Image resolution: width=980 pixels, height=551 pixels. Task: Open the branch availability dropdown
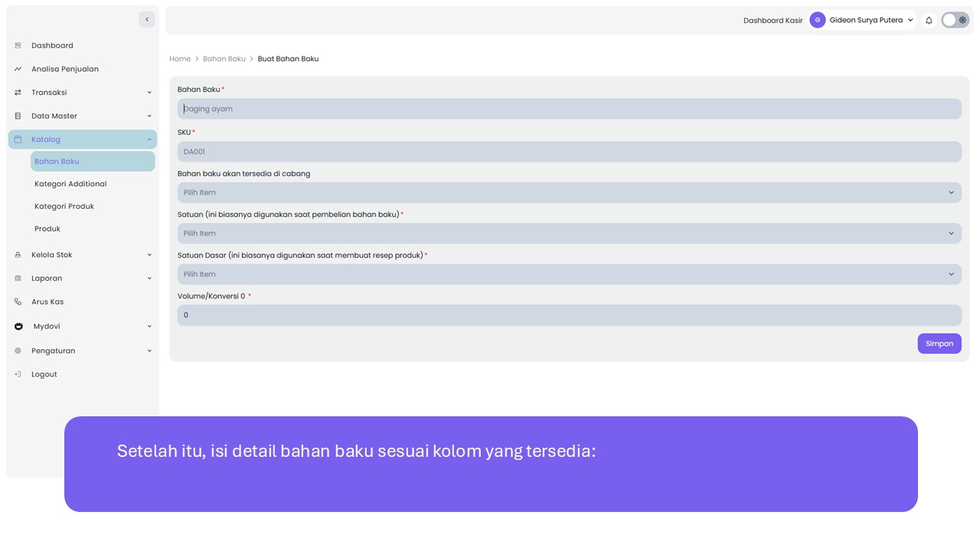[569, 193]
